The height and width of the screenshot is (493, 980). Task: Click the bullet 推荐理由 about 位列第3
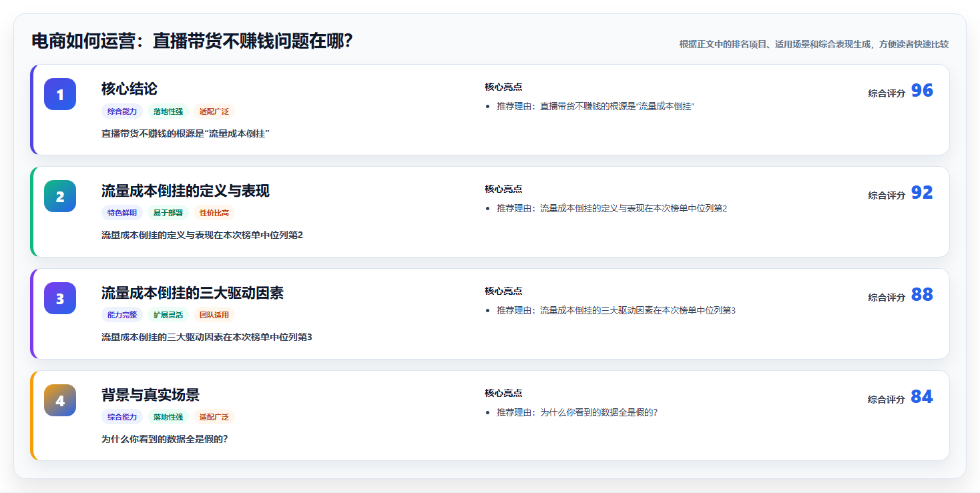click(x=616, y=311)
